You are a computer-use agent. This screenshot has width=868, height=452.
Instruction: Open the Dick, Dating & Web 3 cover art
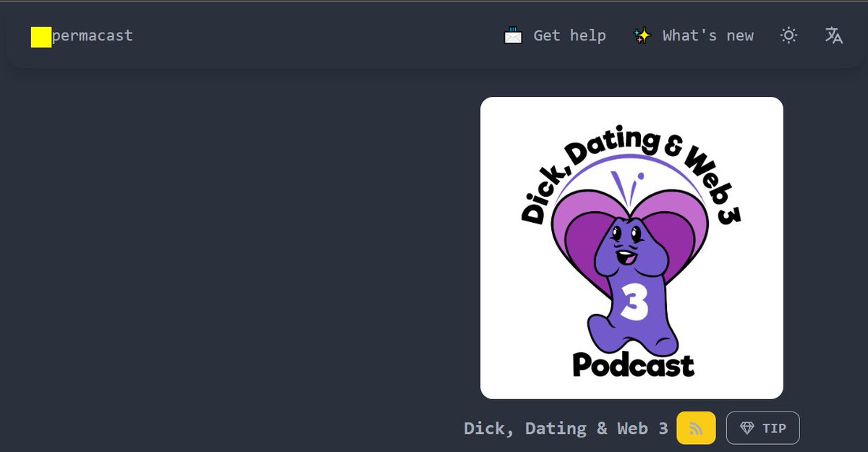click(631, 248)
